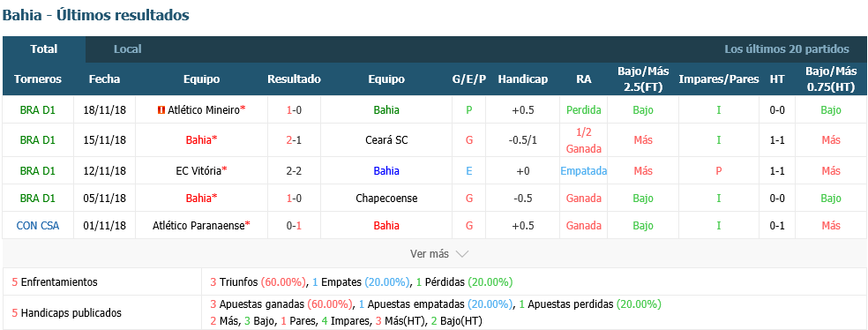868x330 pixels.
Task: Click the 1/2 Ganada handicap result
Action: click(583, 140)
